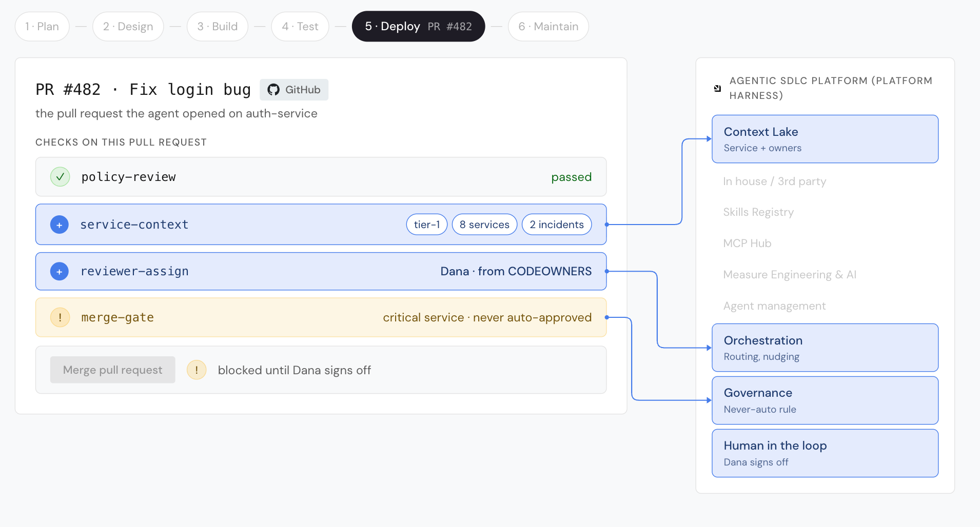The height and width of the screenshot is (527, 980).
Task: Open the 6 · Maintain stage tab
Action: [x=548, y=27]
